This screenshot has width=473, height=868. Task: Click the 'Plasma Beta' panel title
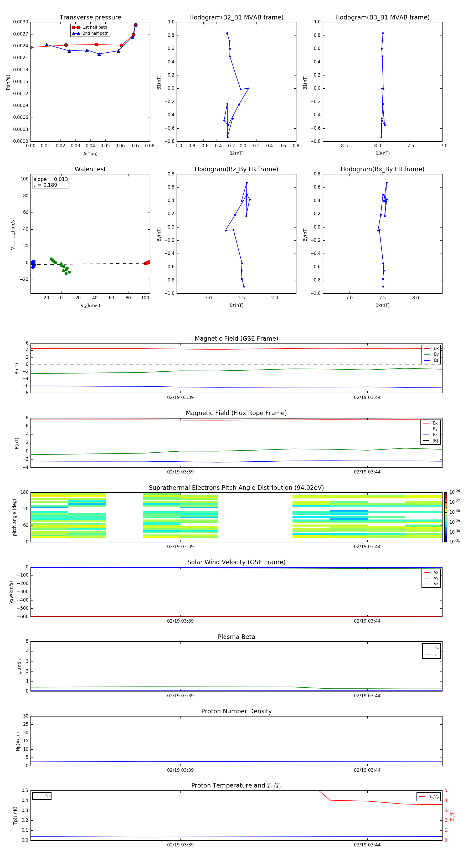pos(236,637)
